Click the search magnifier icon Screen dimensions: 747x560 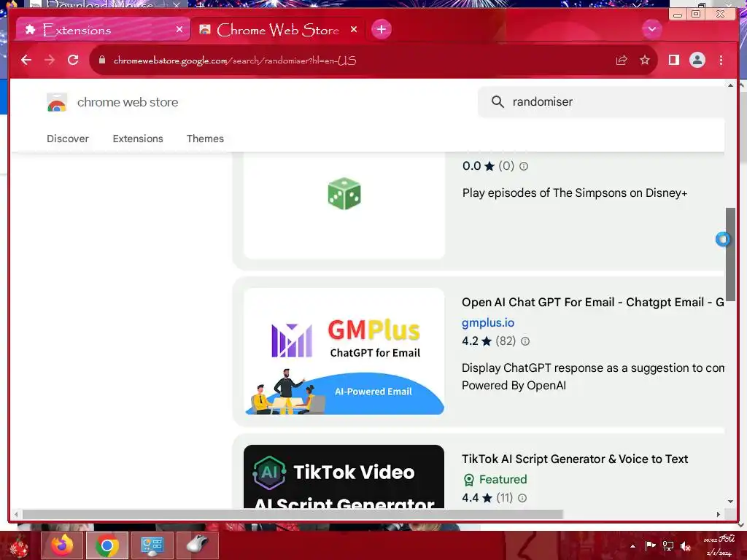498,101
